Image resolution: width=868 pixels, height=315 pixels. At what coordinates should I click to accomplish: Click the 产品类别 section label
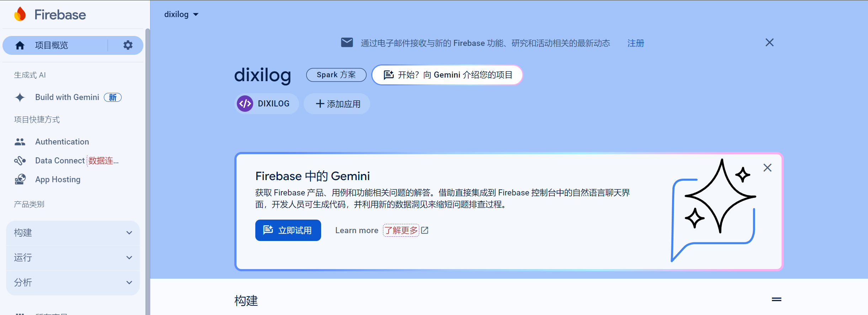[29, 204]
